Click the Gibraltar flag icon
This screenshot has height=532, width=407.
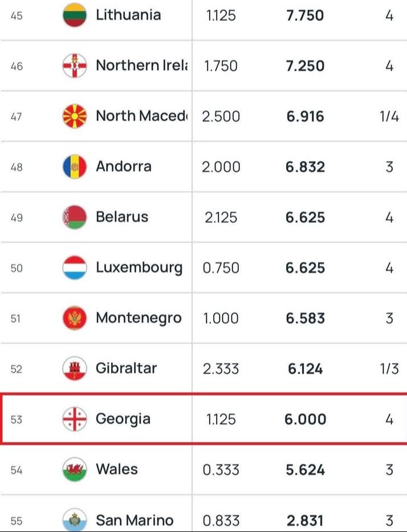[74, 369]
